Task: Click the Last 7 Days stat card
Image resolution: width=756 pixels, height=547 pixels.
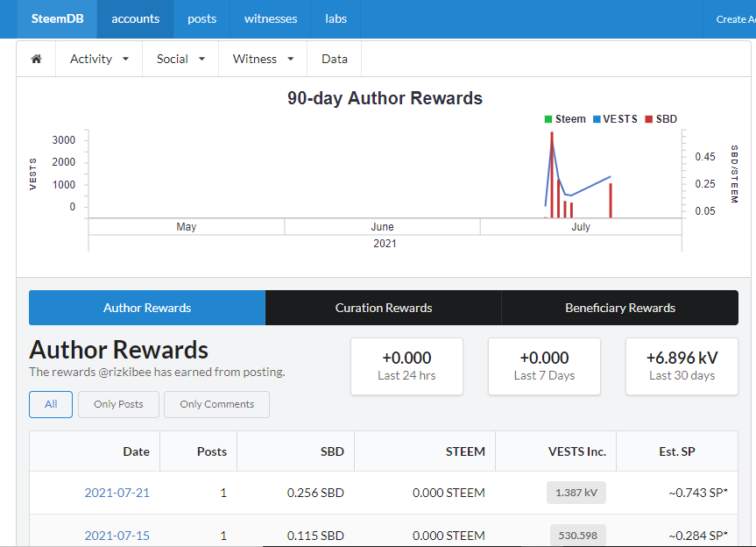Action: (544, 366)
